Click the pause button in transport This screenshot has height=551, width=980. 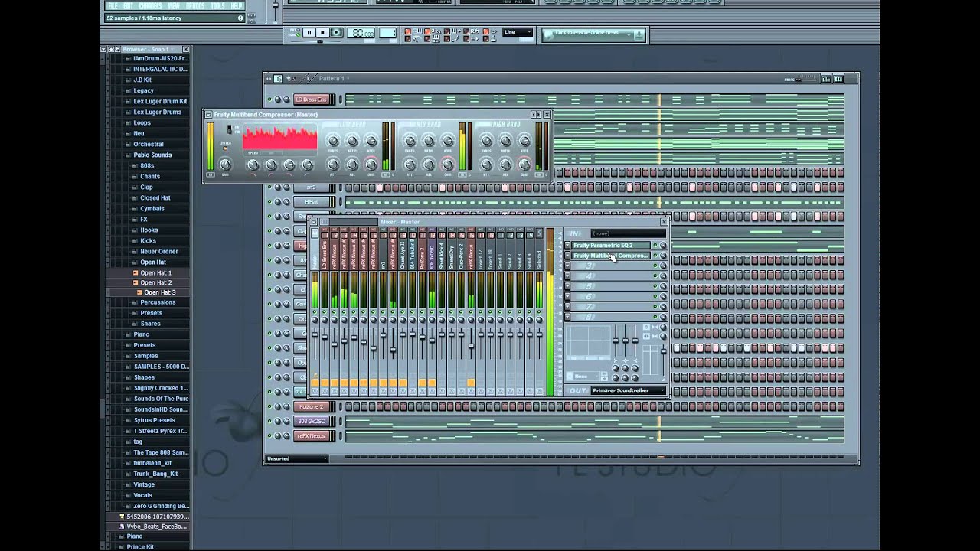pyautogui.click(x=309, y=33)
